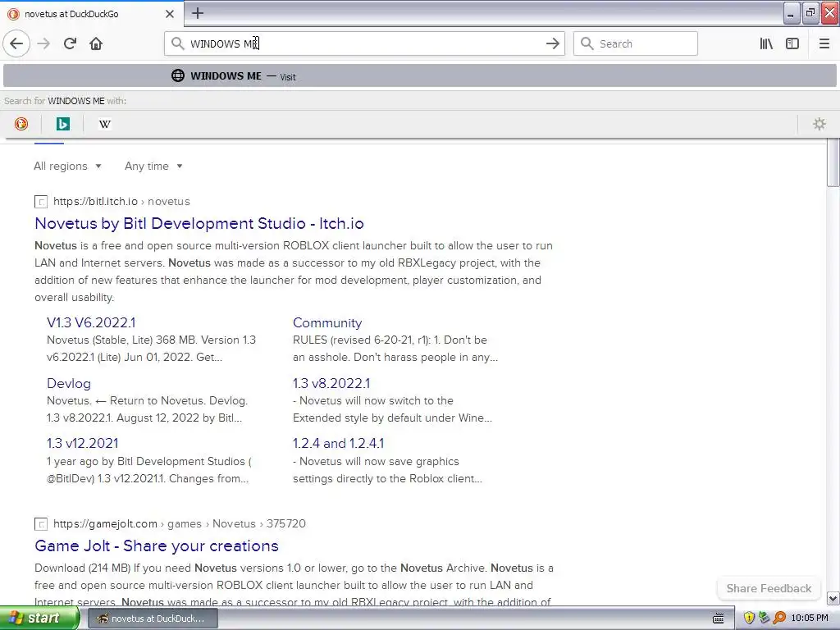Open the All regions dropdown
This screenshot has height=630, width=840.
pyautogui.click(x=67, y=166)
